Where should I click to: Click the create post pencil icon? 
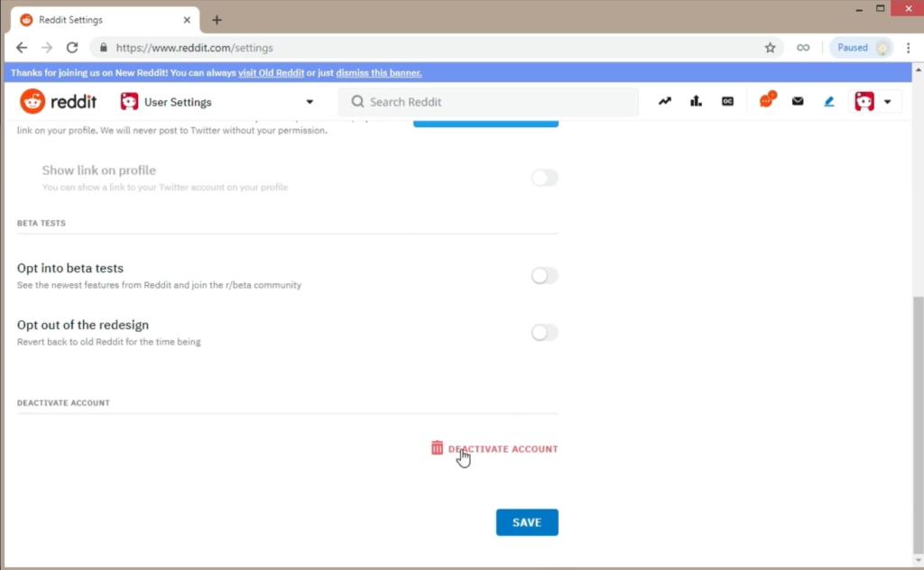[829, 101]
